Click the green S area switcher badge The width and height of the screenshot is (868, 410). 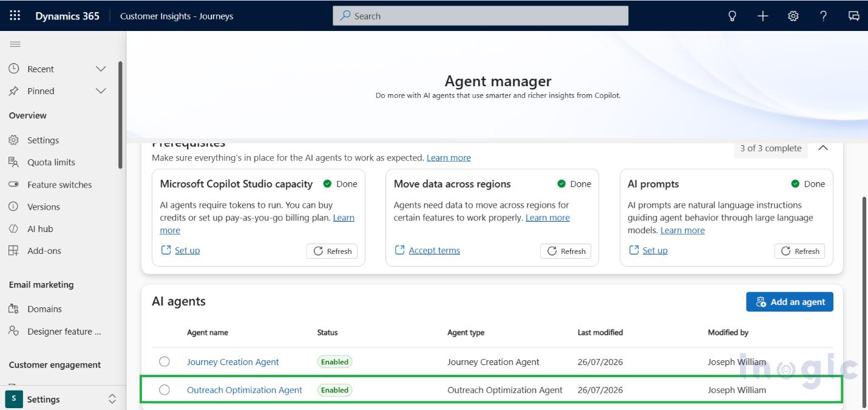point(14,399)
